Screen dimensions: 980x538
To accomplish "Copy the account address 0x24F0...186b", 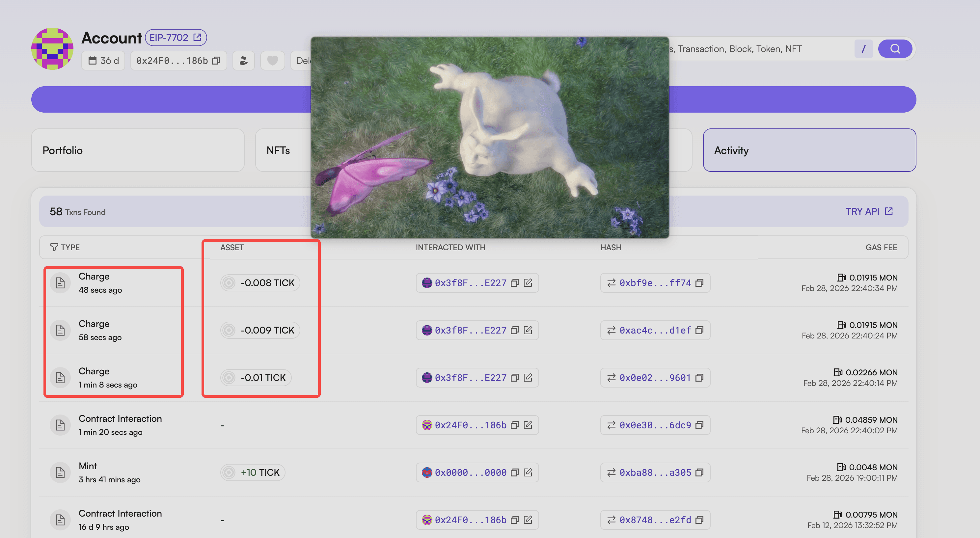I will tap(216, 61).
